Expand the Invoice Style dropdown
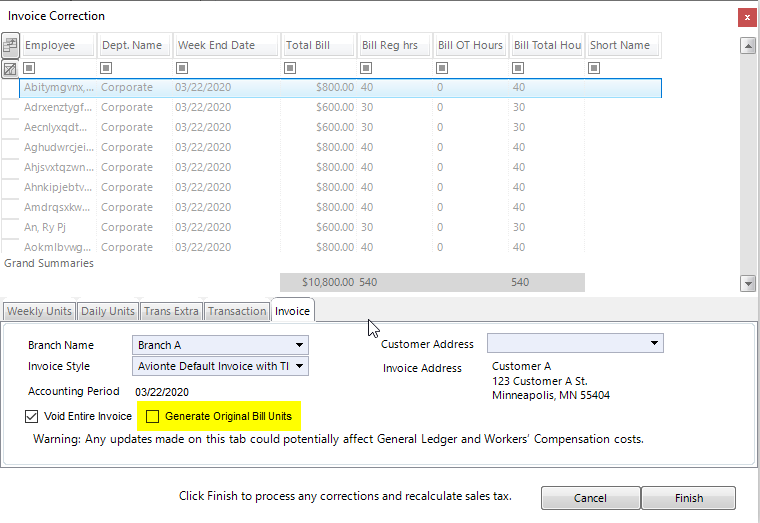This screenshot has height=523, width=760. click(300, 366)
